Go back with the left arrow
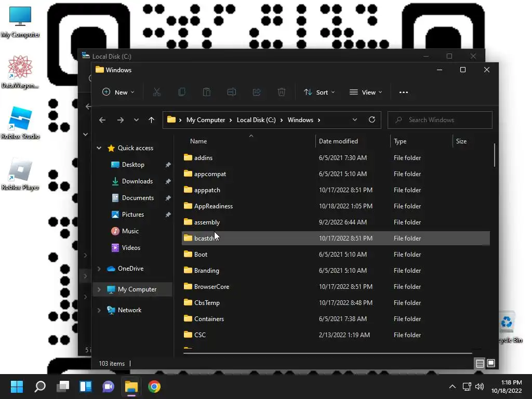This screenshot has width=532, height=399. 102,120
